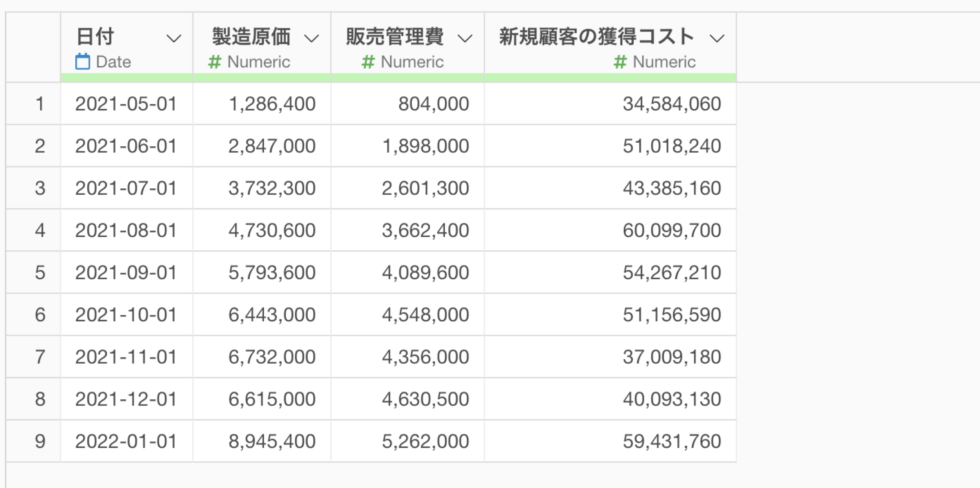
Task: Open the 新規顧客の獲得コスト column chevron
Action: 717,38
